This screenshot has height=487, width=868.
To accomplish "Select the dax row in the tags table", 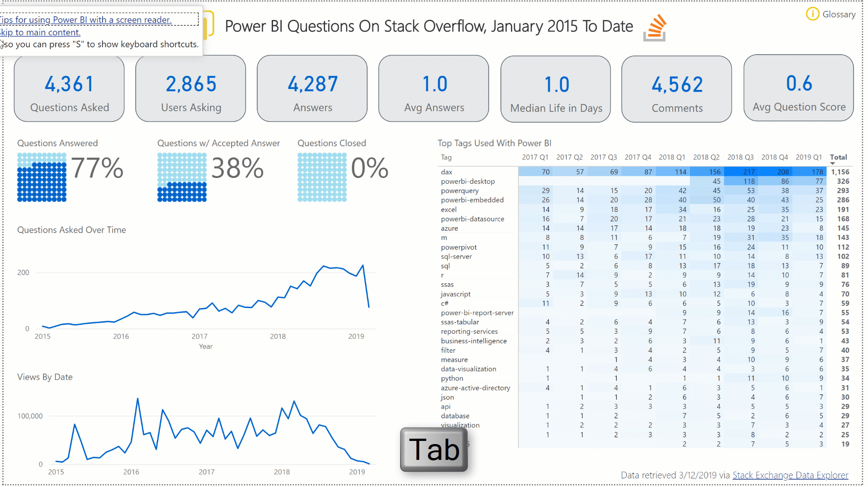I will pyautogui.click(x=446, y=172).
